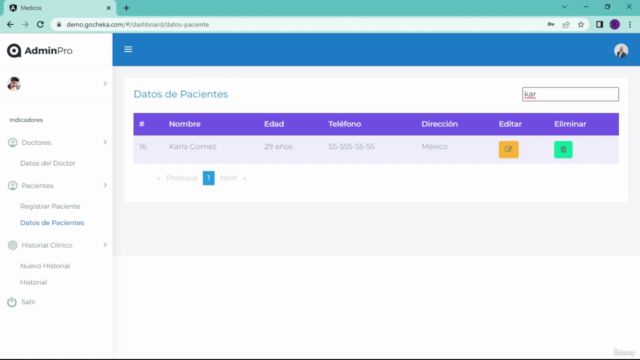Click the sidebar profile picture
640x360 pixels.
click(14, 84)
